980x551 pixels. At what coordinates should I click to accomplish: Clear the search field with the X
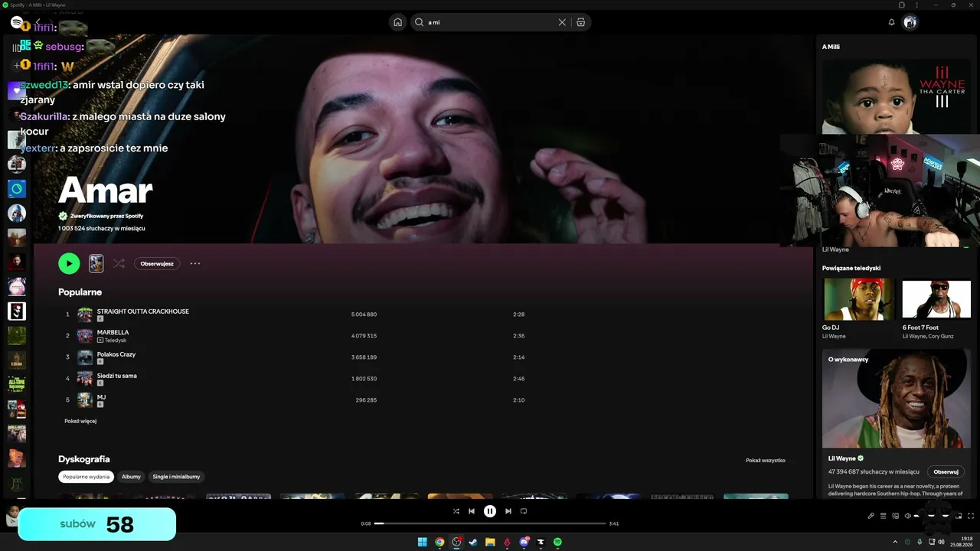point(562,22)
